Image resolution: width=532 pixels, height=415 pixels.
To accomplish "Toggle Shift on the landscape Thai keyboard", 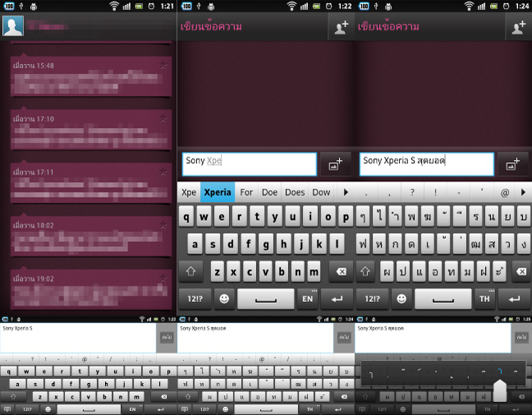I will [188, 396].
